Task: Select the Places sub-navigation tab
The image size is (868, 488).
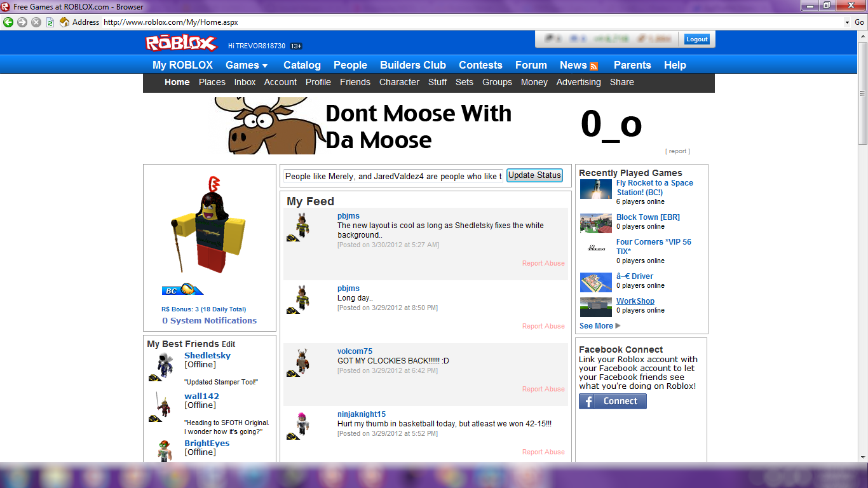Action: coord(212,82)
